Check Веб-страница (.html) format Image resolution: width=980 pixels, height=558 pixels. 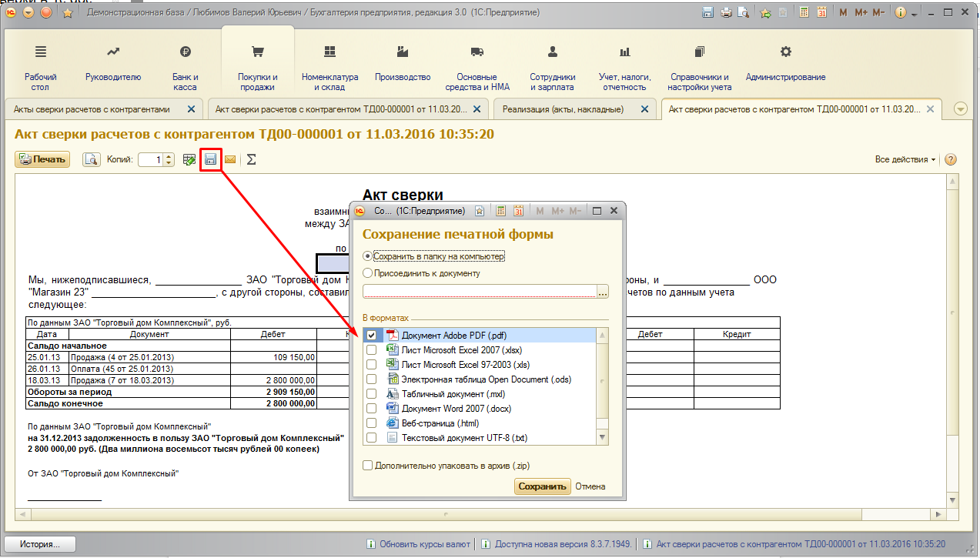372,423
